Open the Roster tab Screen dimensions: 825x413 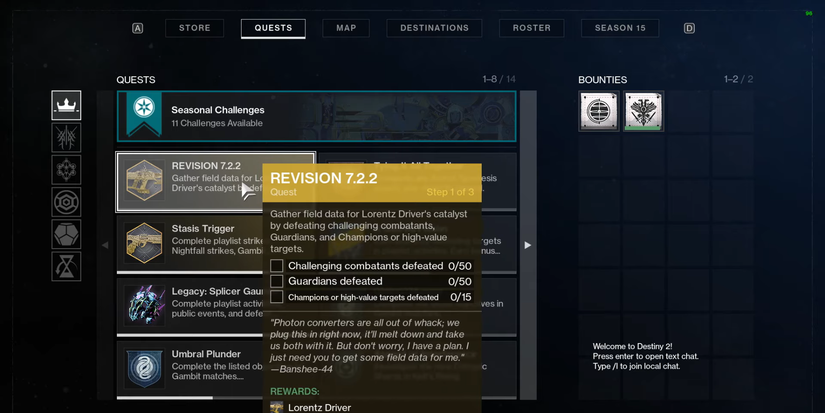pos(531,28)
